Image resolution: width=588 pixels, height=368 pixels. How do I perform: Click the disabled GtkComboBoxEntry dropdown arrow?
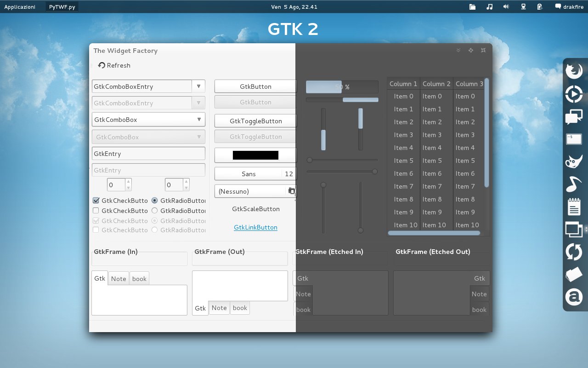pos(198,103)
